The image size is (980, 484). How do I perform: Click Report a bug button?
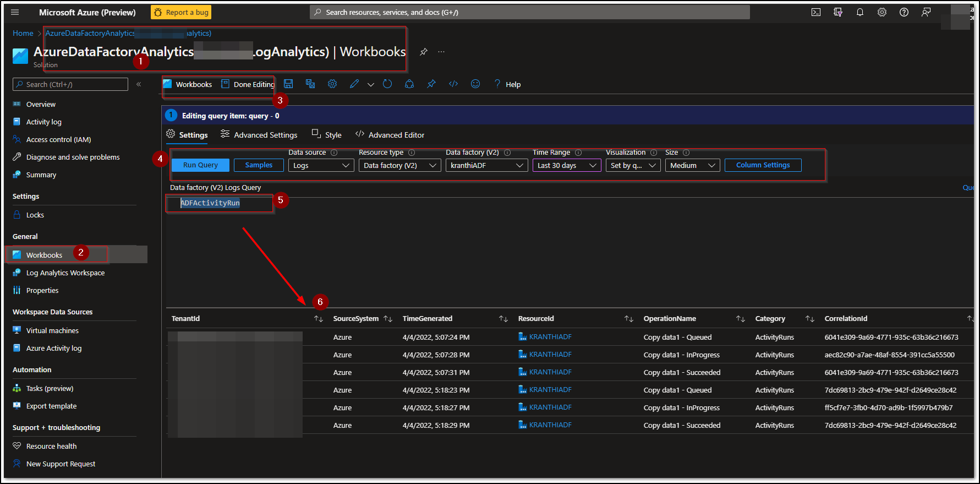click(x=181, y=12)
